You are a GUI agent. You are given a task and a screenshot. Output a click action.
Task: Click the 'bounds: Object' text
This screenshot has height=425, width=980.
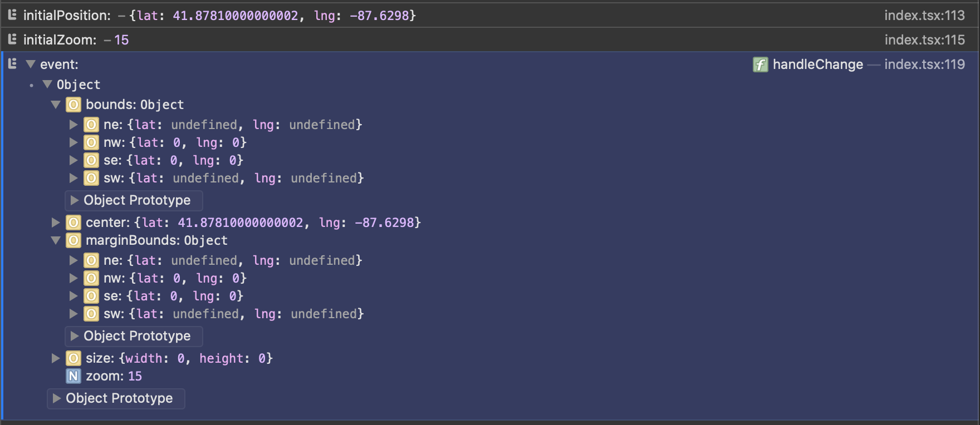(x=135, y=105)
